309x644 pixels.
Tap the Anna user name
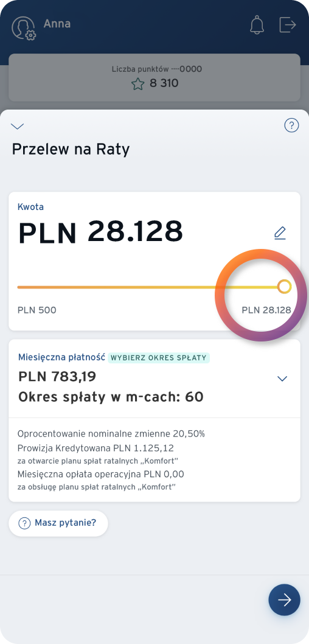[x=57, y=24]
